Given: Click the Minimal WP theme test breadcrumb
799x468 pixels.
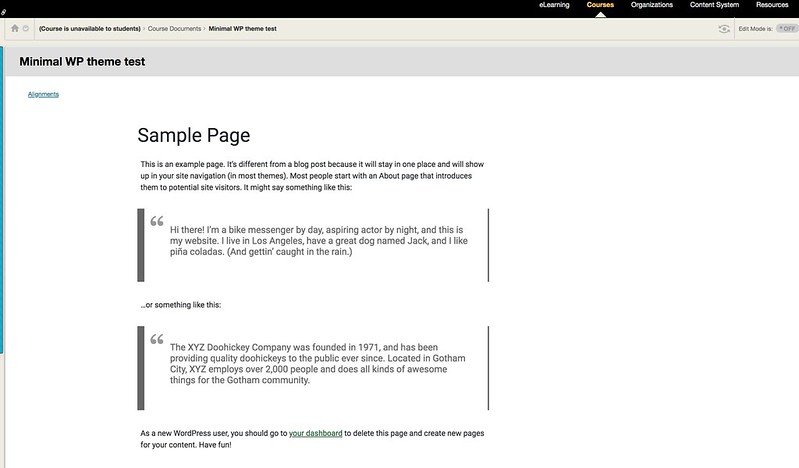Looking at the screenshot, I should [243, 29].
